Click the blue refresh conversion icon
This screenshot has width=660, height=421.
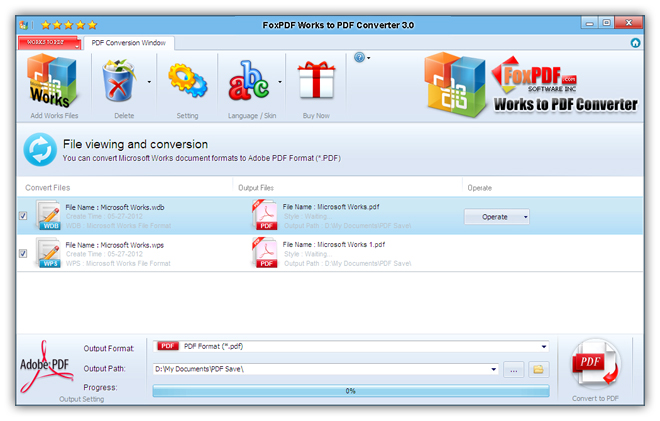click(x=40, y=149)
